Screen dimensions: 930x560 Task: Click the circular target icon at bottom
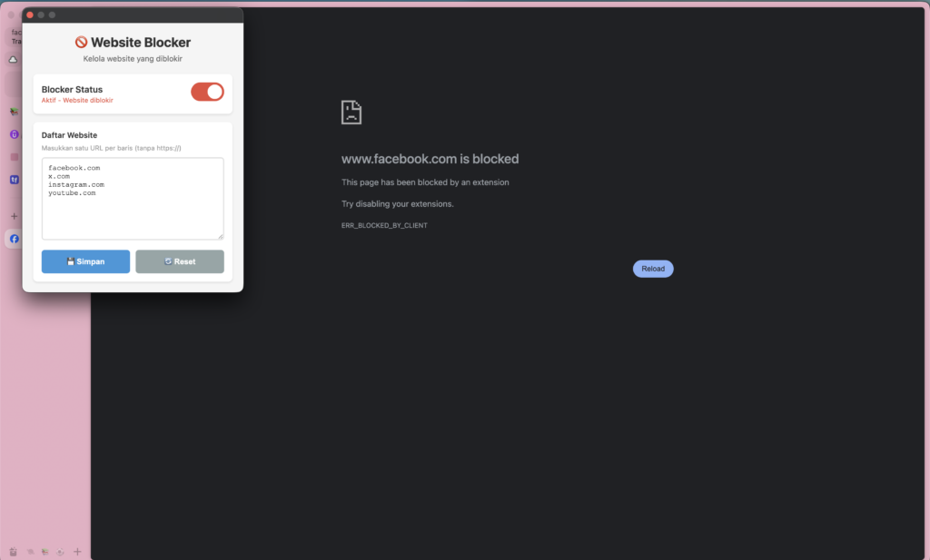point(60,552)
